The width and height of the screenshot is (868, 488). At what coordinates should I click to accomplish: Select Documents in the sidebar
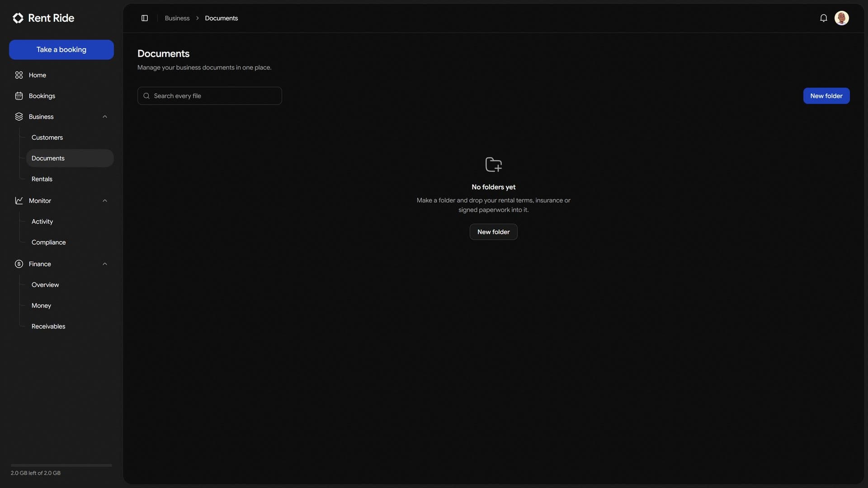pos(70,158)
